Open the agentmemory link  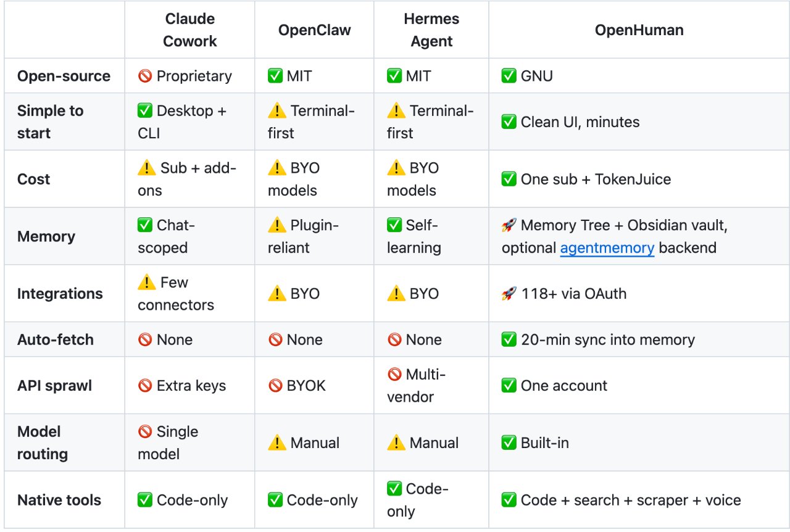[x=607, y=248]
